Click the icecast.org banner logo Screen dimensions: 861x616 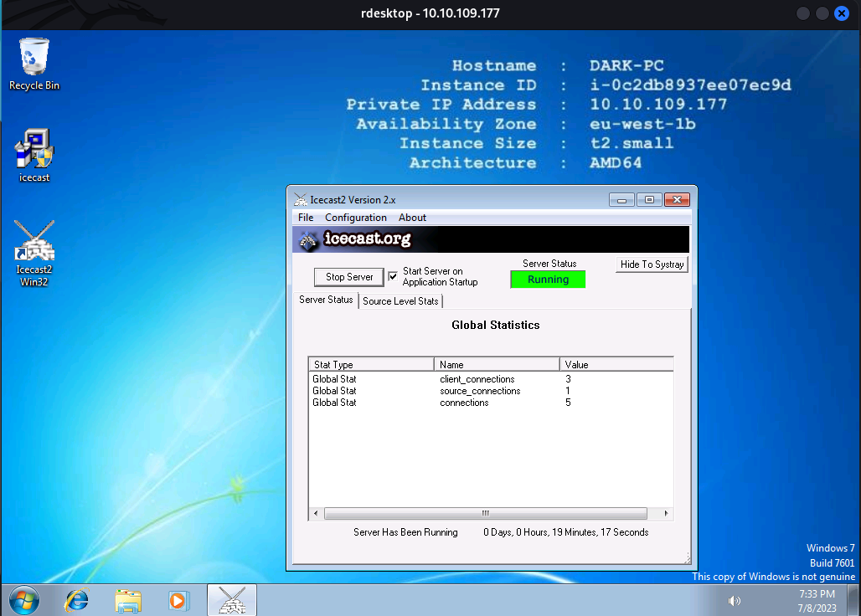click(355, 239)
